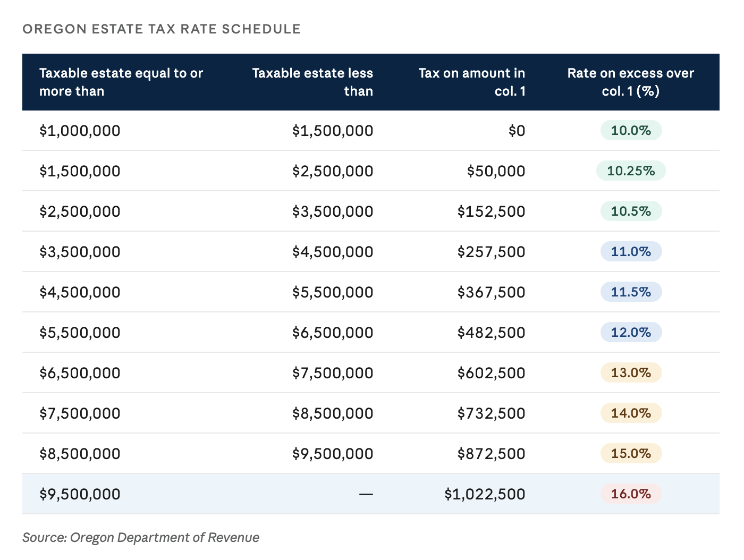
Task: Select the $1,022,500 tax amount cell
Action: point(485,494)
